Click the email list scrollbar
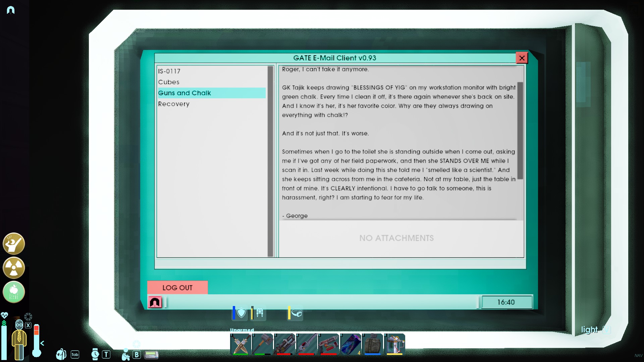 click(x=270, y=162)
